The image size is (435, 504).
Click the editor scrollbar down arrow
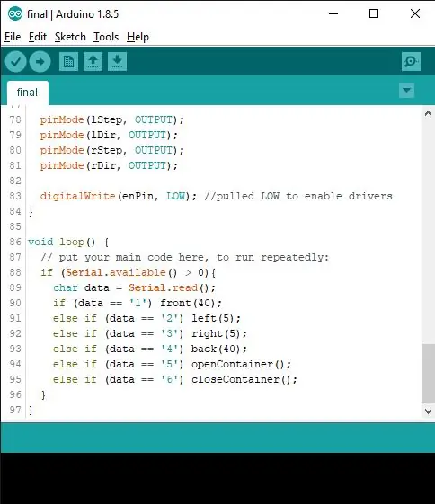click(428, 411)
